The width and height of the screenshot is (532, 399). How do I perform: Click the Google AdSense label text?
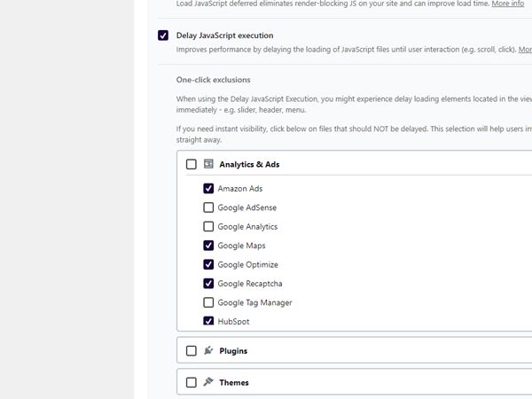247,207
